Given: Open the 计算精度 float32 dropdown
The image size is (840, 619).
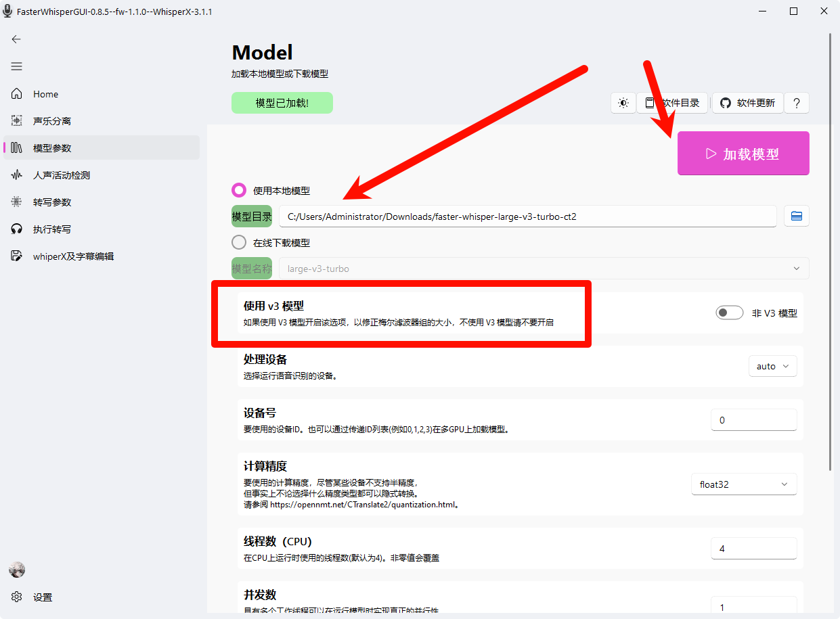Looking at the screenshot, I should coord(743,484).
